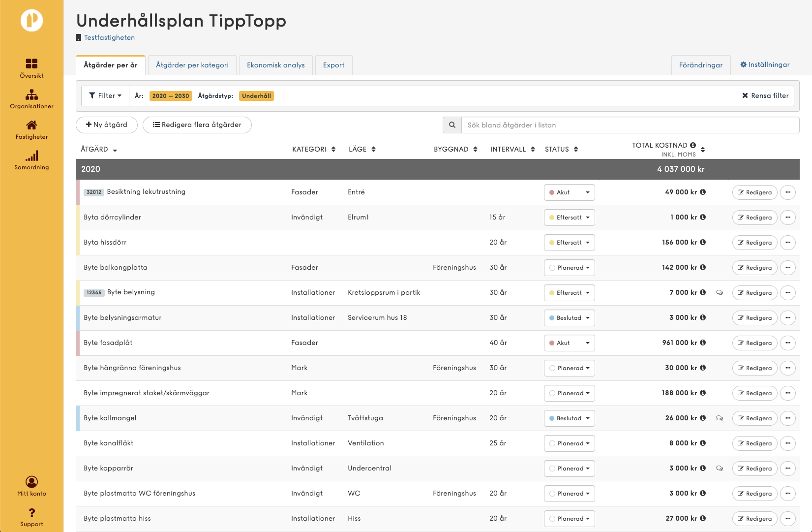Click in the Sök bland åtgärder field

click(630, 125)
